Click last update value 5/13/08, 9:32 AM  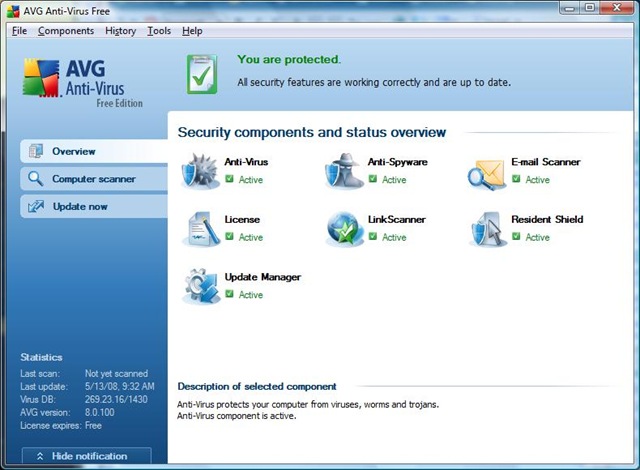pyautogui.click(x=120, y=386)
